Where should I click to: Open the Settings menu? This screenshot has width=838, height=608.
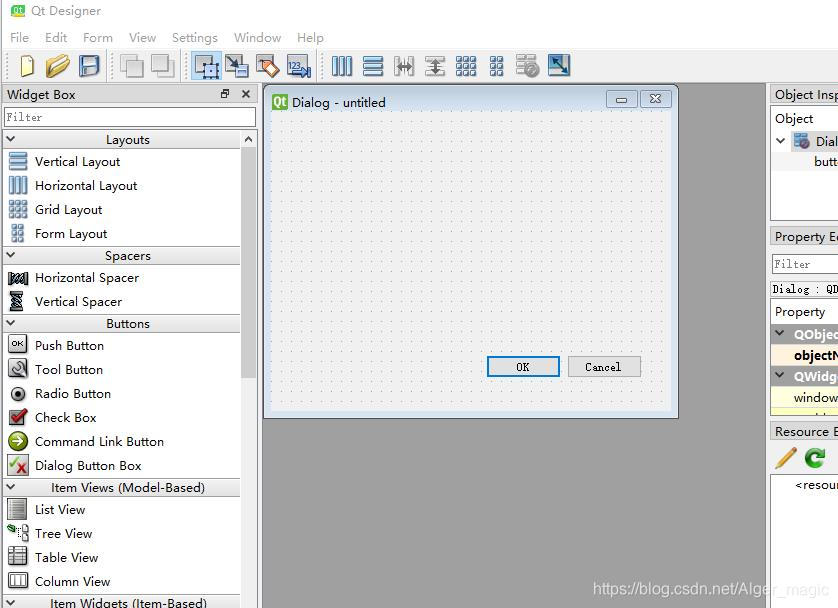(195, 37)
